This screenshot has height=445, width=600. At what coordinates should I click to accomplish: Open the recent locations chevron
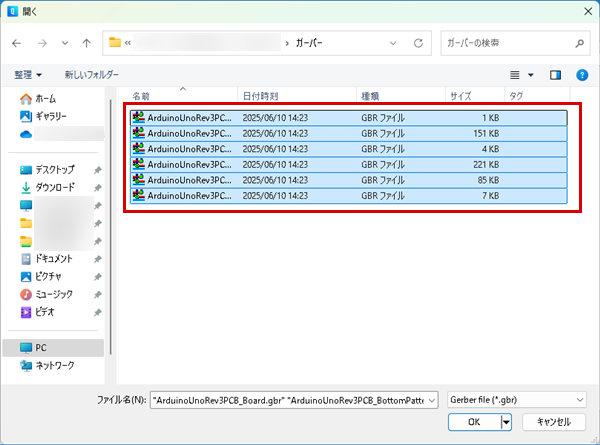coord(65,43)
